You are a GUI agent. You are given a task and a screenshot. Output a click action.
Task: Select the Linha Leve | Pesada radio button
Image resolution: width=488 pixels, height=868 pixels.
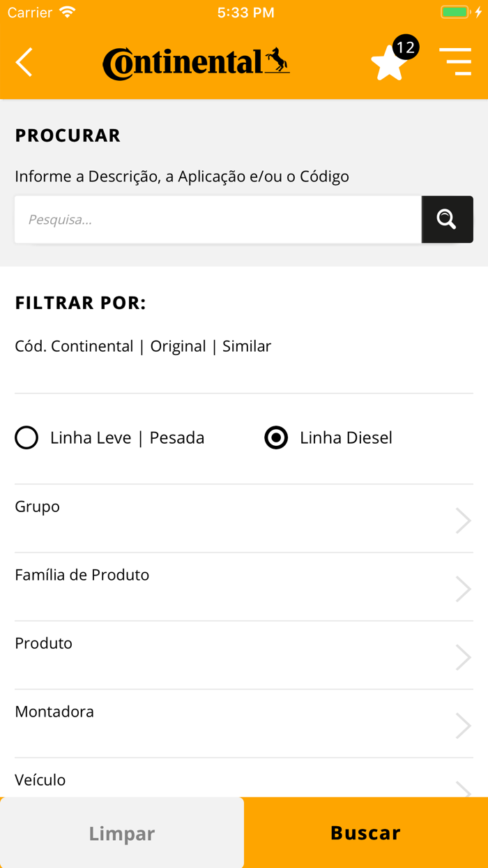coord(26,437)
